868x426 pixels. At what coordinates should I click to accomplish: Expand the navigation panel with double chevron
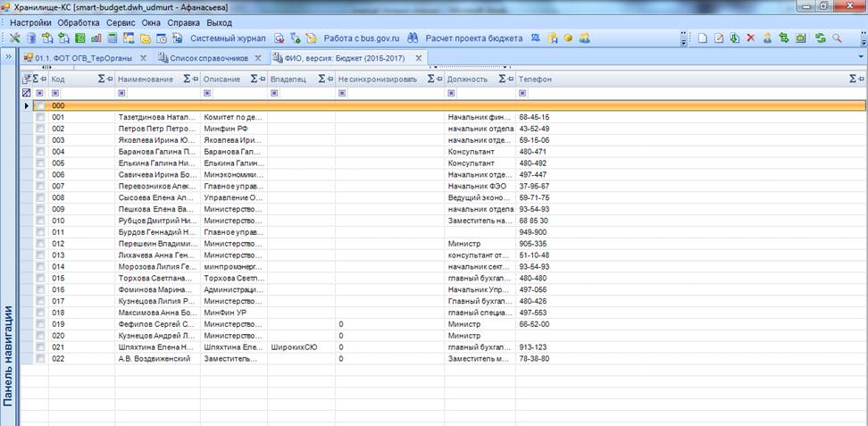point(8,58)
